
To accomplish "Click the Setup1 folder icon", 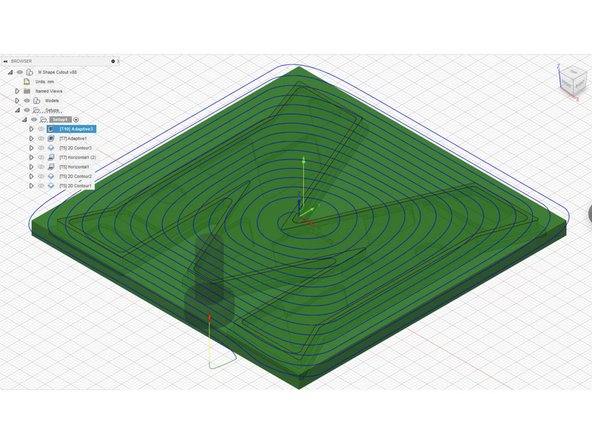I will tap(43, 120).
